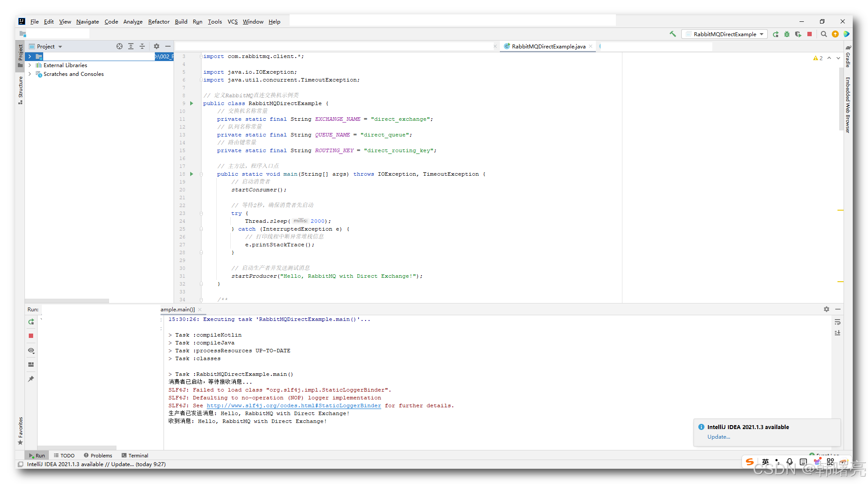The width and height of the screenshot is (868, 484).
Task: Toggle soft-wrap in Run console
Action: pos(837,322)
